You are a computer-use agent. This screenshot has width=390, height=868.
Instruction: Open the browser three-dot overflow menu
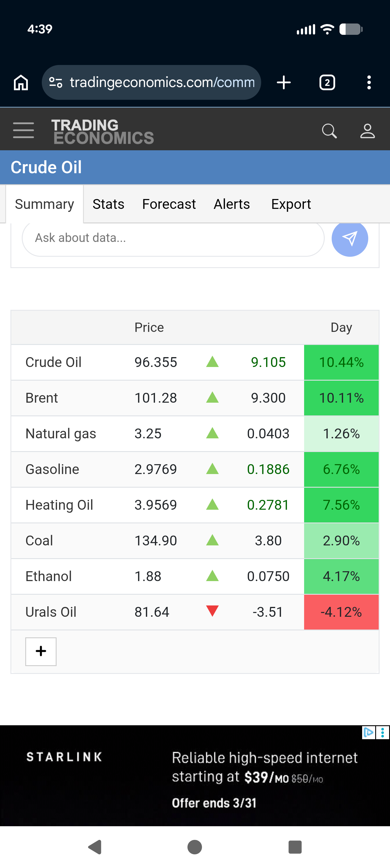click(369, 83)
